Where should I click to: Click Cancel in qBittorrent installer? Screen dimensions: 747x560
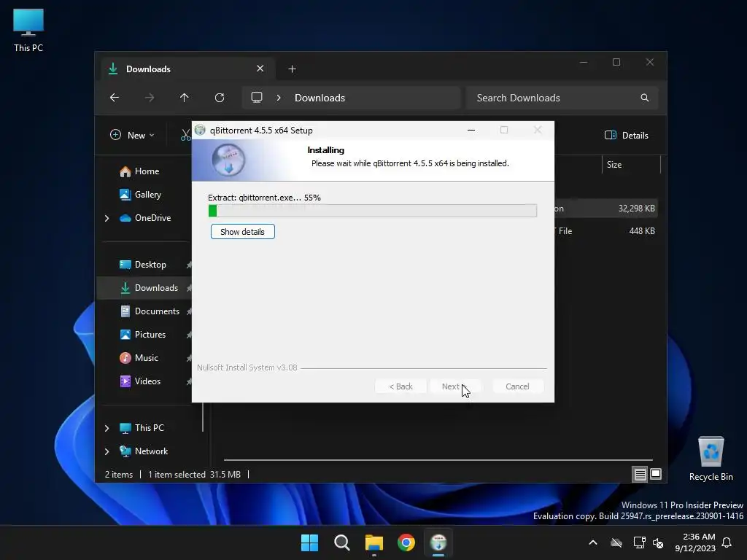point(517,386)
